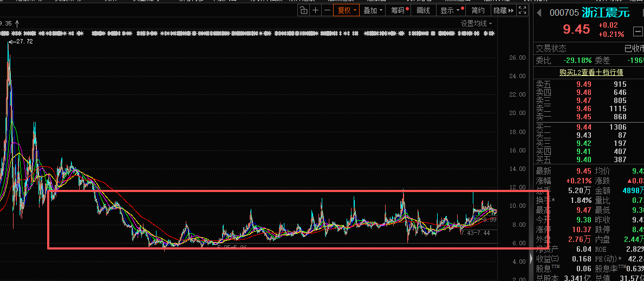Click the large price 9.45
The image size is (644, 281).
(x=576, y=29)
